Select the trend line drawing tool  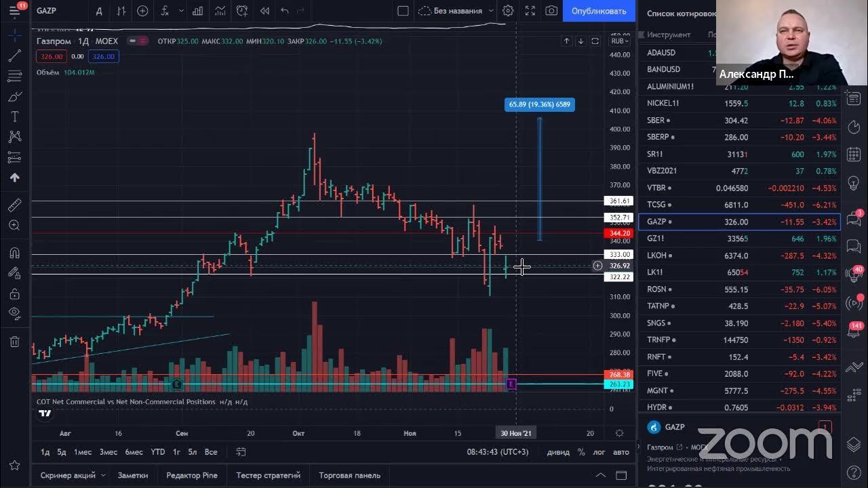(x=14, y=56)
